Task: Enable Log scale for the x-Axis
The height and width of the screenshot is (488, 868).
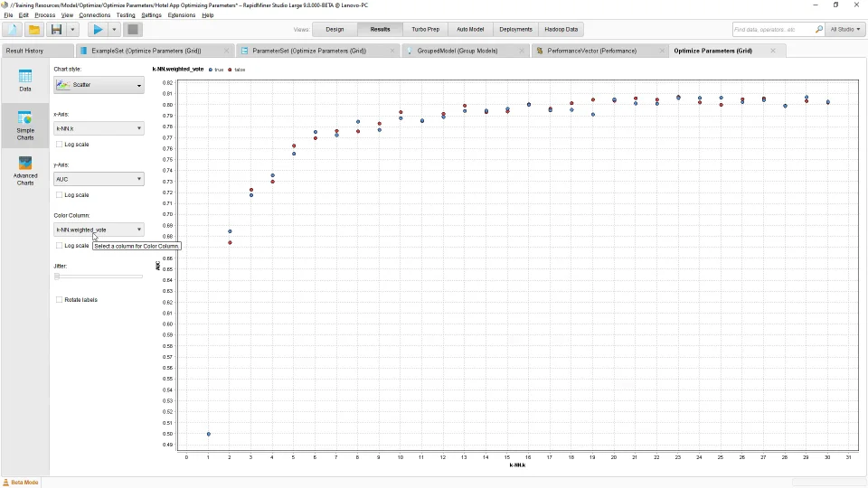Action: (x=60, y=145)
